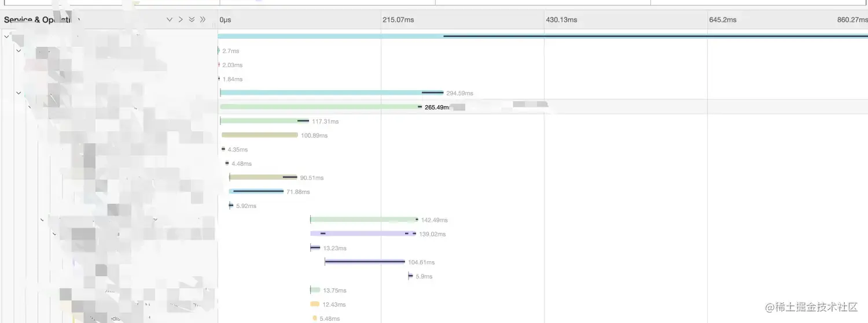Click the 5.92ms duration label
The width and height of the screenshot is (868, 323).
click(x=246, y=206)
